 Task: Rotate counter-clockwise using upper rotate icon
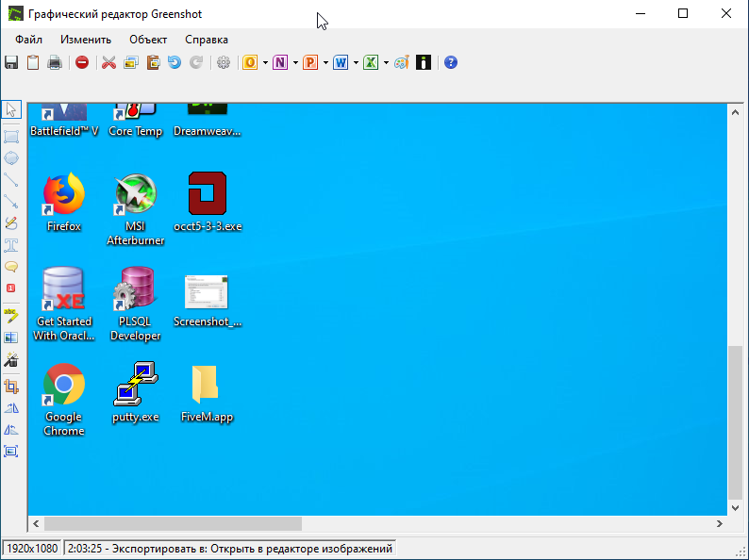(11, 408)
